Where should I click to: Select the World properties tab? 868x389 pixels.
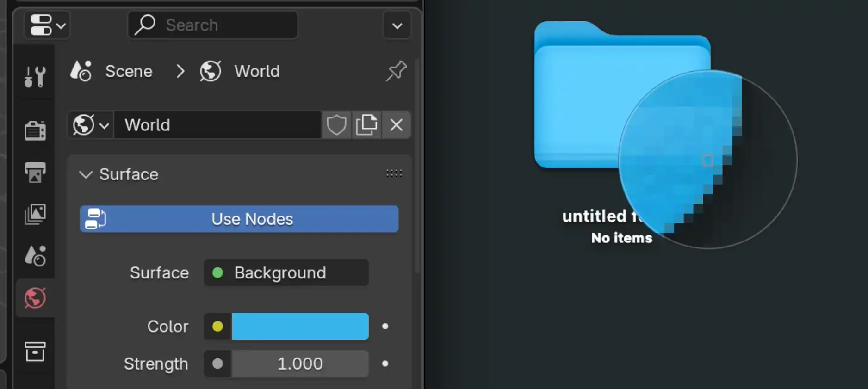(35, 298)
